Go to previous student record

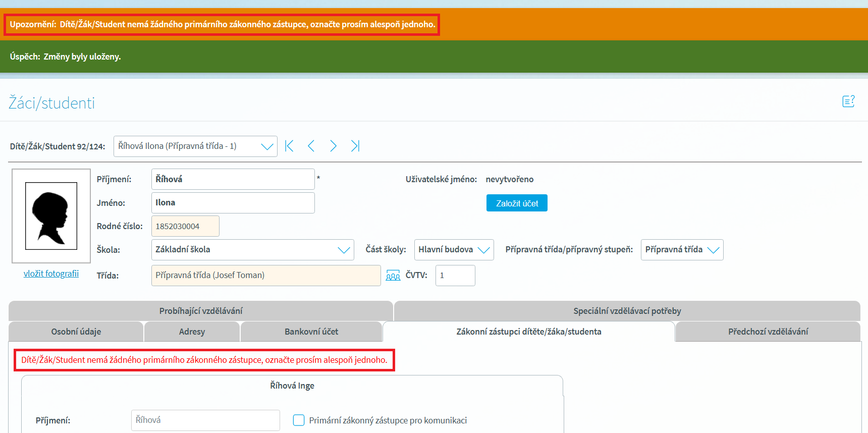pos(311,146)
